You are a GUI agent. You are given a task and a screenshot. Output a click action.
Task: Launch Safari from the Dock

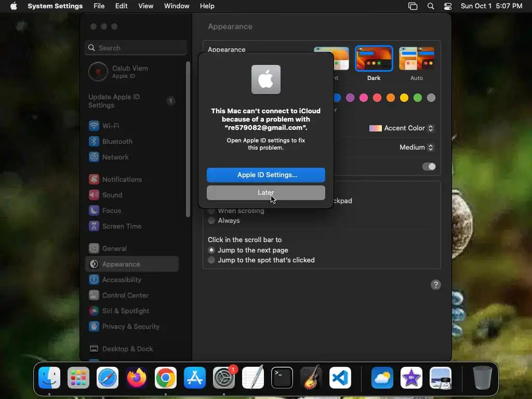point(108,378)
